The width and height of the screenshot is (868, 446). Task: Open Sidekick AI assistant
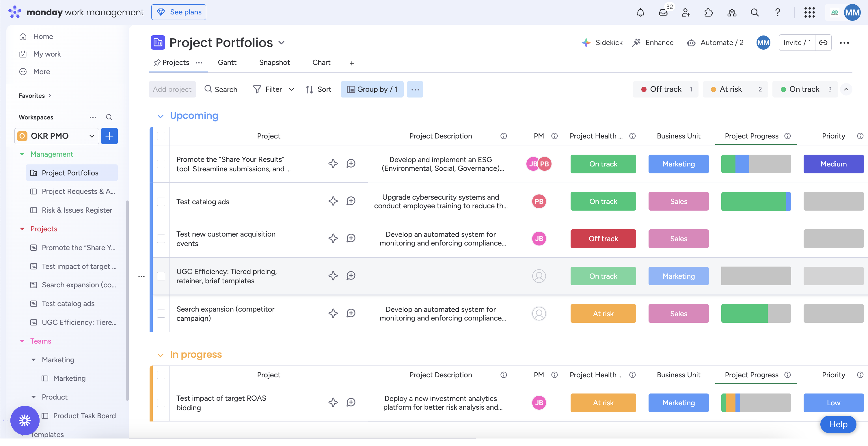point(602,43)
